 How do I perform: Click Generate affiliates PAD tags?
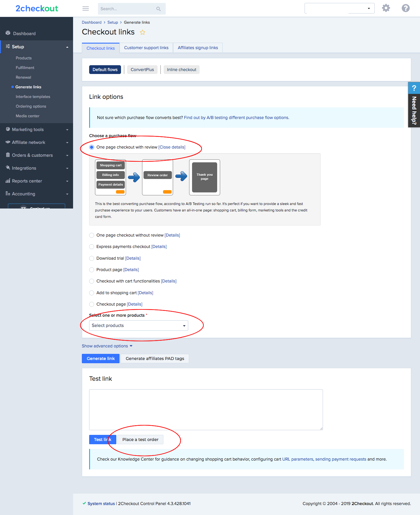155,359
